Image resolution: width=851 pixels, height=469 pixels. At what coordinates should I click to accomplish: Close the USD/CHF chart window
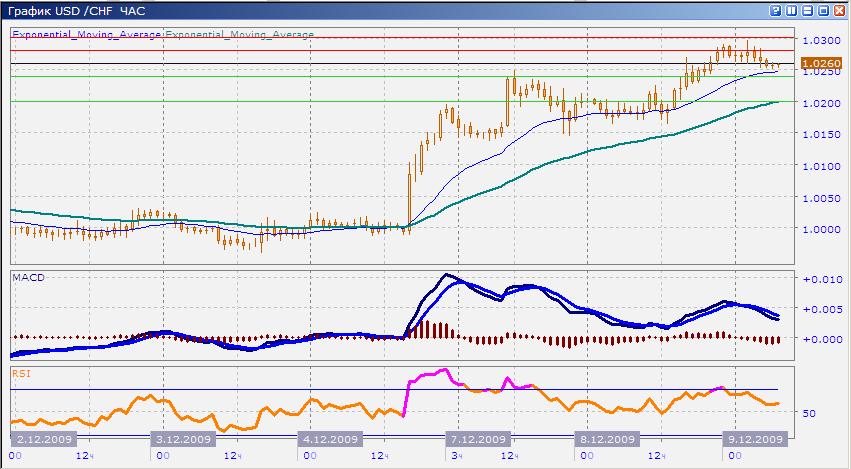840,10
